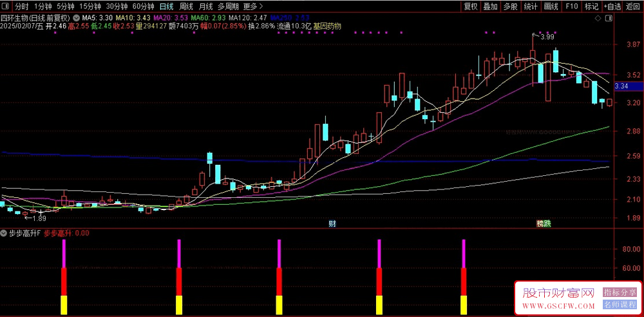Open the 多周期 multi-period view
Image resolution: width=644 pixels, height=317 pixels.
click(x=228, y=6)
